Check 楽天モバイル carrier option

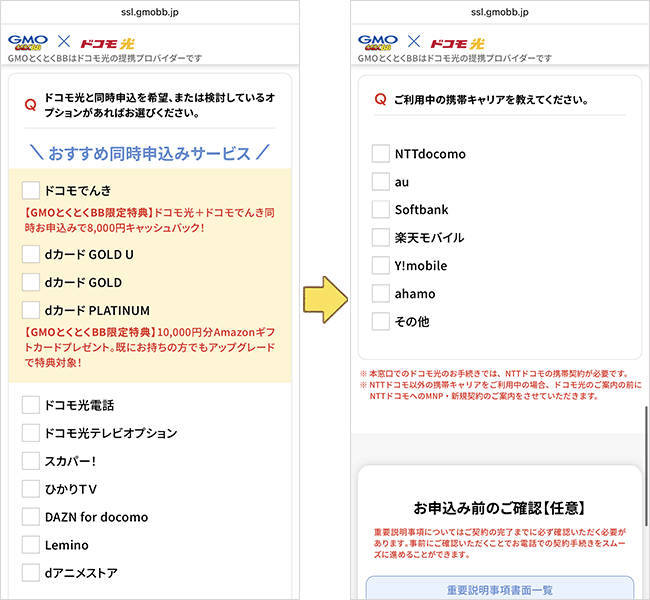click(381, 237)
